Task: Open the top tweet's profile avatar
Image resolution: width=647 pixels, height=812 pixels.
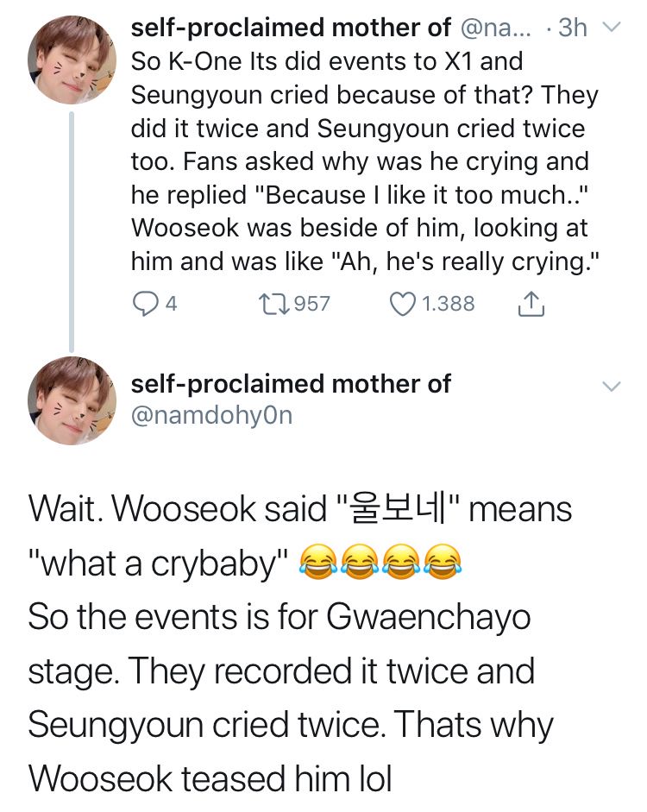Action: (72, 60)
